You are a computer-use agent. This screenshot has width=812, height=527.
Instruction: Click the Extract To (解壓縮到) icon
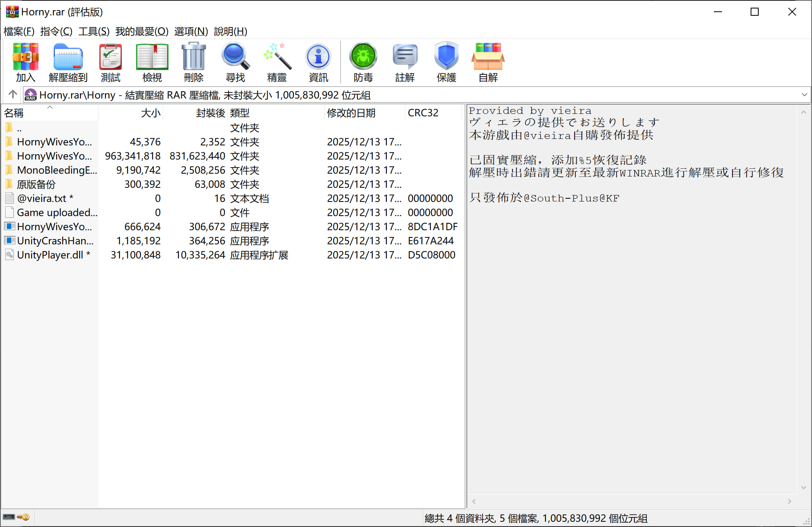pos(68,62)
